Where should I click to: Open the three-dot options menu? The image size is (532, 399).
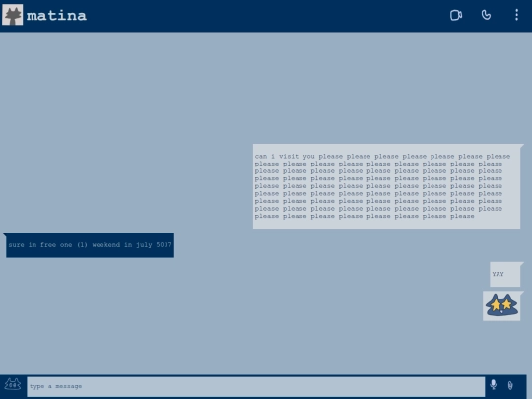click(x=516, y=15)
